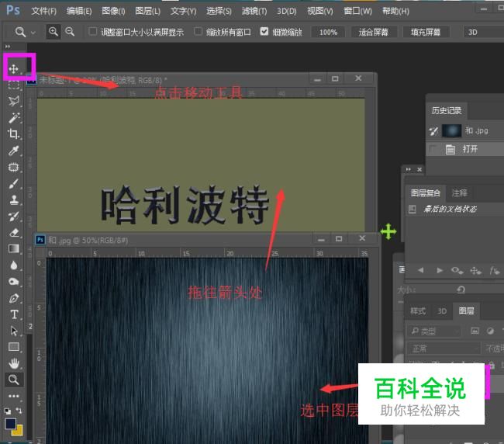This screenshot has height=444, width=504.
Task: Check 缩放所有窗口 option
Action: (198, 31)
